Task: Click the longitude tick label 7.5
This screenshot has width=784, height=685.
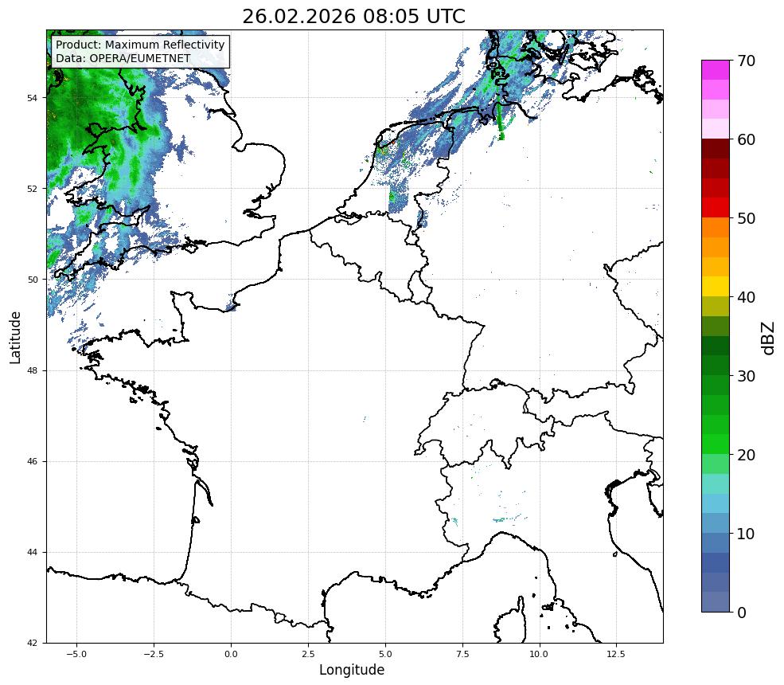Action: coord(462,654)
